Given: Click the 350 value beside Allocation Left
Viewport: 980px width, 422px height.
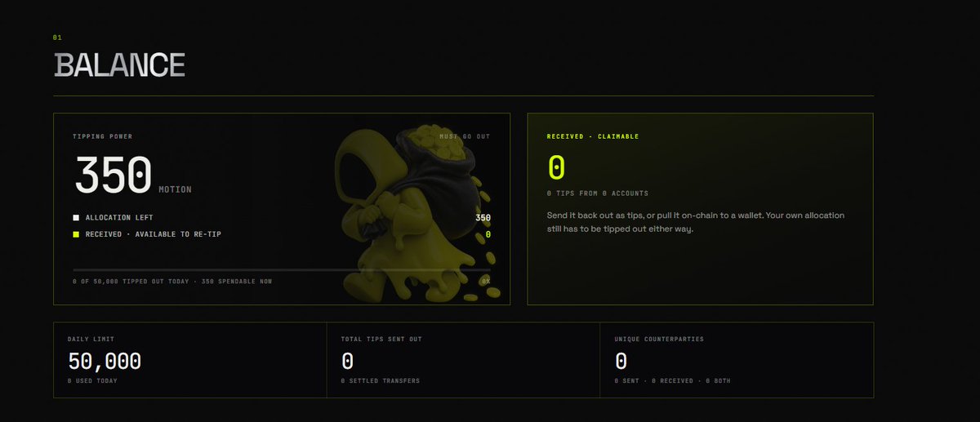Looking at the screenshot, I should tap(483, 218).
